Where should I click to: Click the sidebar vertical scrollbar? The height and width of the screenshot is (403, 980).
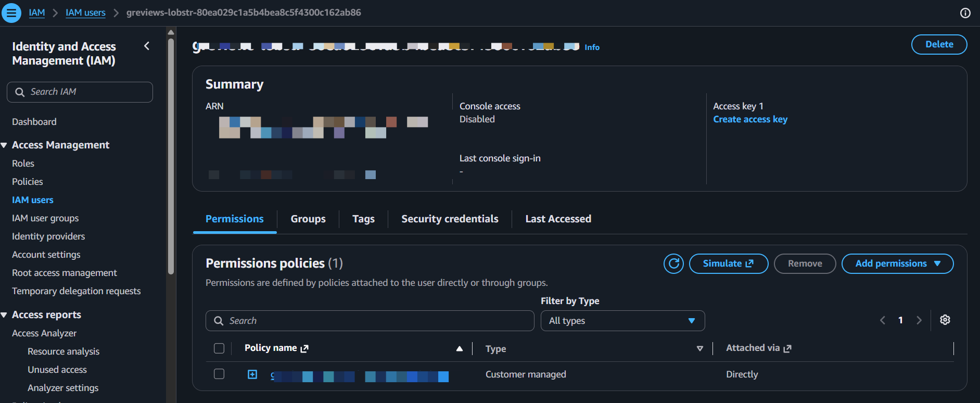point(171,156)
